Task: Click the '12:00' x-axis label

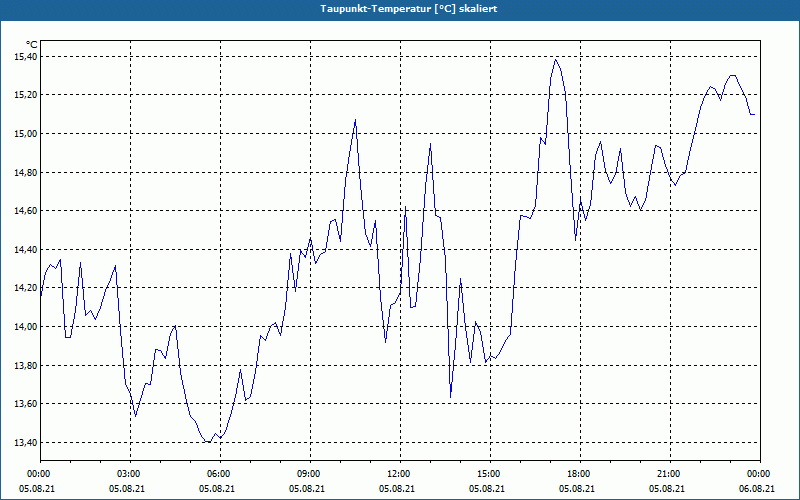Action: (400, 474)
